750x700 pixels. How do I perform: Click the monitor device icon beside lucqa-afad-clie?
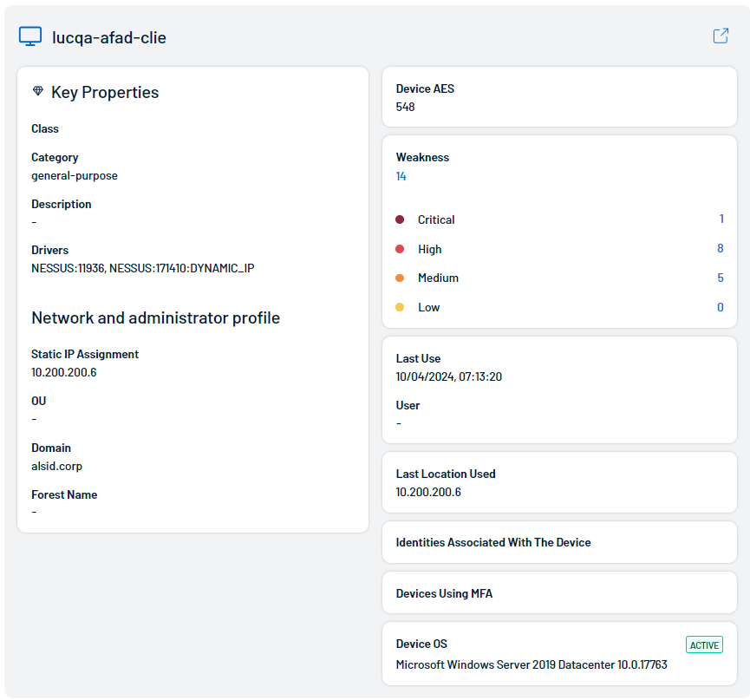pyautogui.click(x=30, y=36)
